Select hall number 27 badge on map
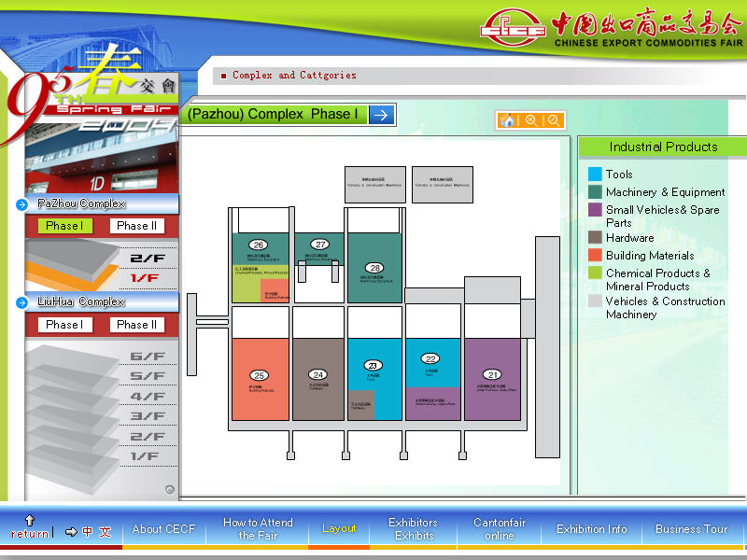The height and width of the screenshot is (560, 747). coord(320,245)
